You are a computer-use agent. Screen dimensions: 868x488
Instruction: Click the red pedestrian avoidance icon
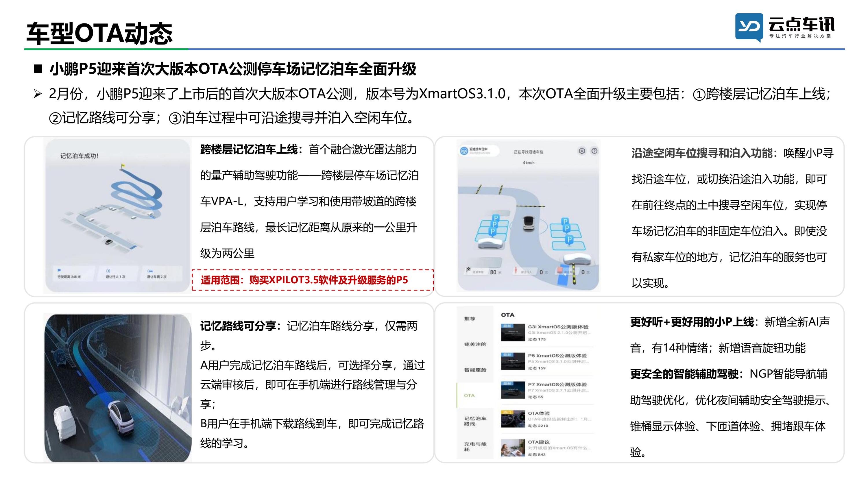tap(516, 271)
